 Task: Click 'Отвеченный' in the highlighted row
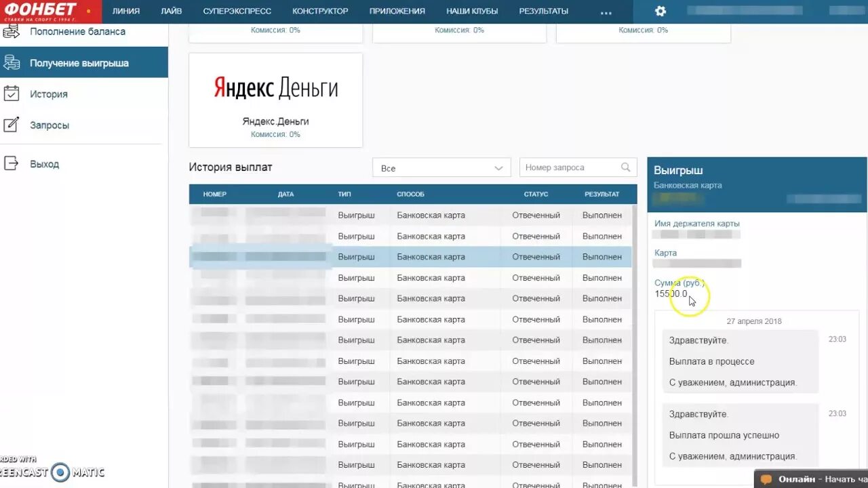point(536,257)
